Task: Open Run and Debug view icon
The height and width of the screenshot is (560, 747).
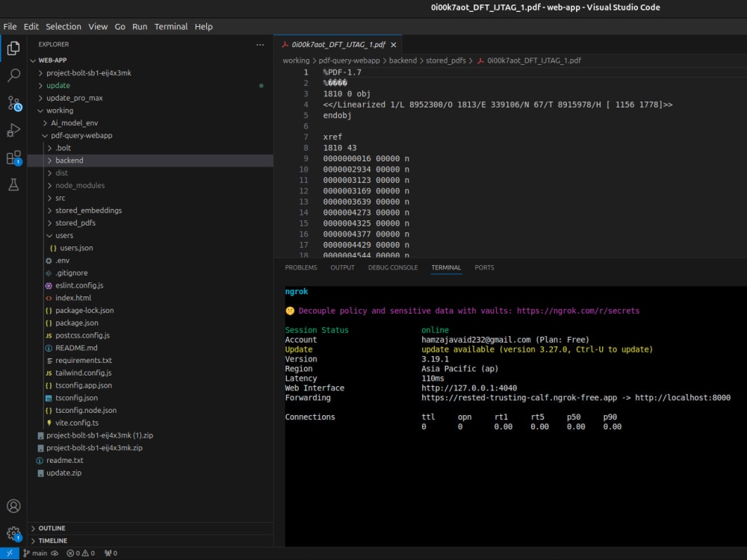Action: [x=13, y=130]
